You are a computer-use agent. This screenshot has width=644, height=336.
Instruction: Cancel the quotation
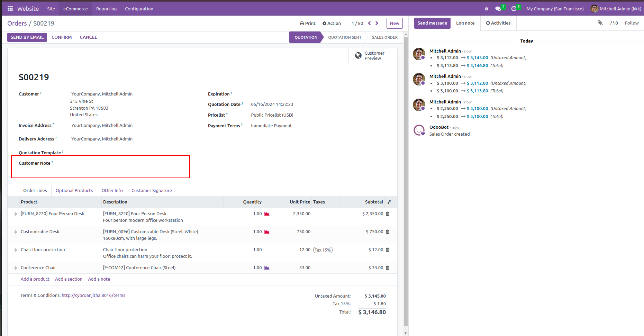(88, 37)
